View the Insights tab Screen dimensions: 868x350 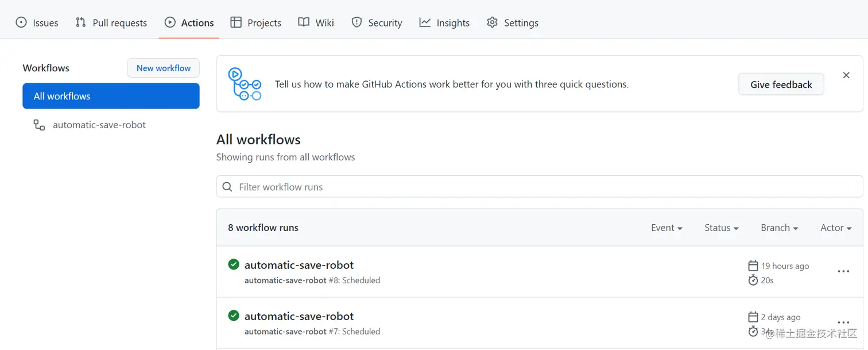(444, 23)
